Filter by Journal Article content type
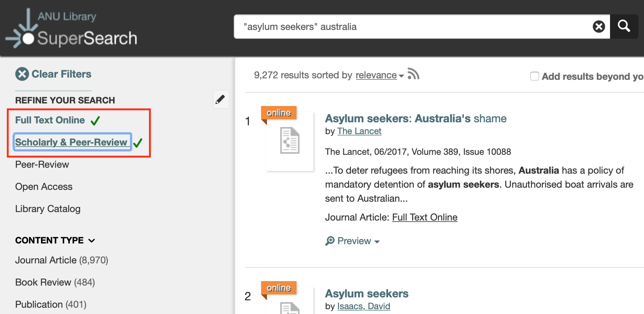Screen dimensions: 644x314 pyautogui.click(x=62, y=260)
